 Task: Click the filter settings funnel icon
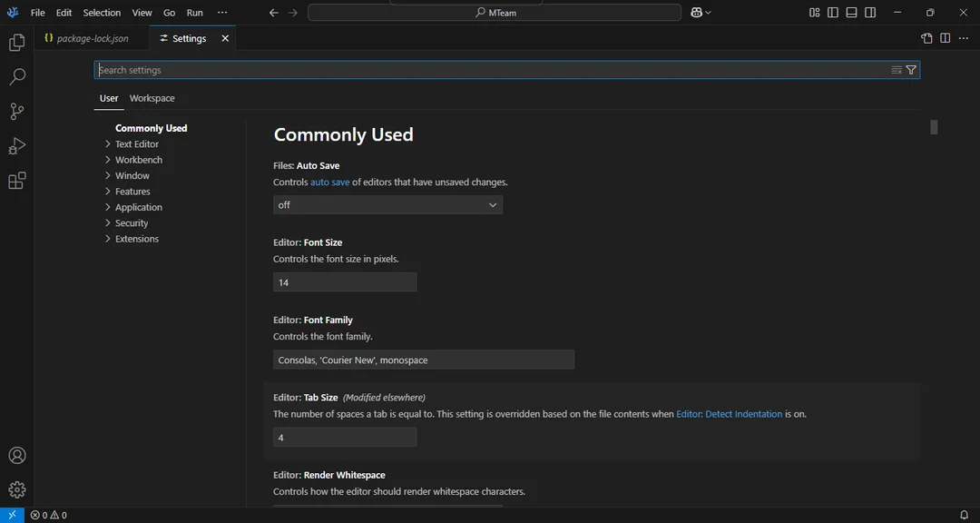(911, 70)
